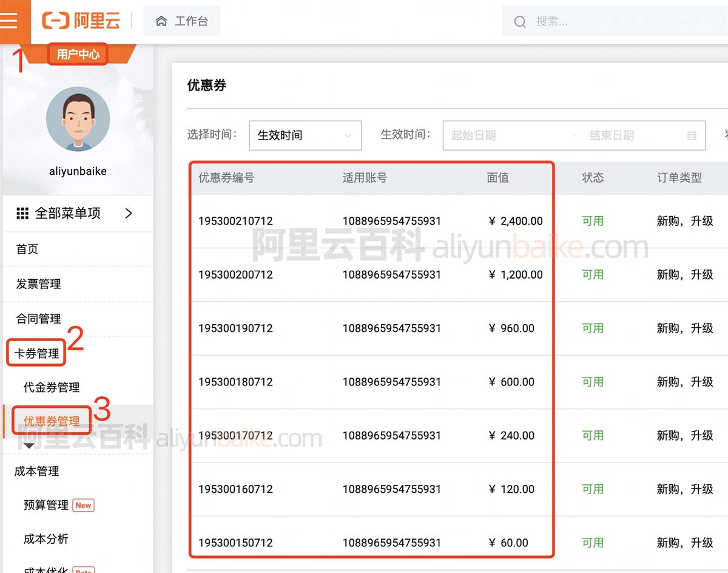The height and width of the screenshot is (573, 728).
Task: Click face value ¥ 1,200.00
Action: (515, 275)
